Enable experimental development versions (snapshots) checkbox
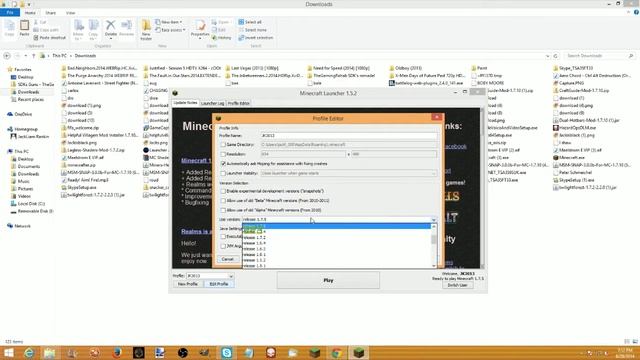Image resolution: width=640 pixels, height=360 pixels. [x=223, y=191]
